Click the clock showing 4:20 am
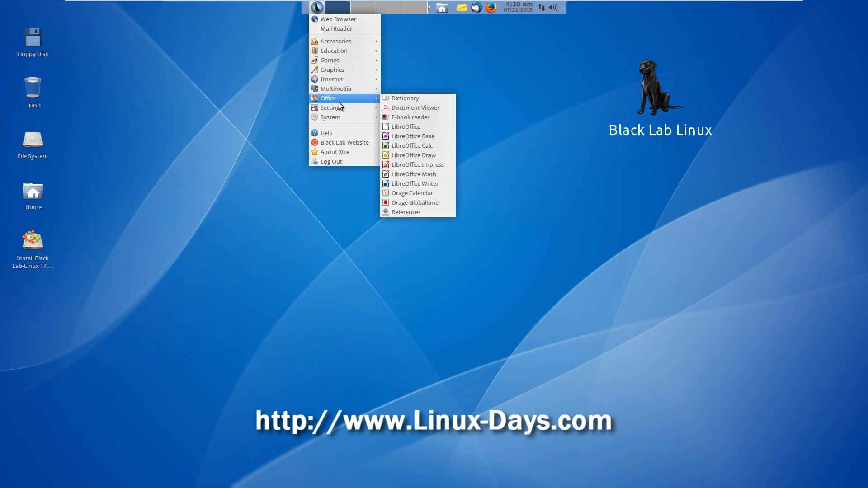Viewport: 868px width, 488px height. (x=519, y=7)
